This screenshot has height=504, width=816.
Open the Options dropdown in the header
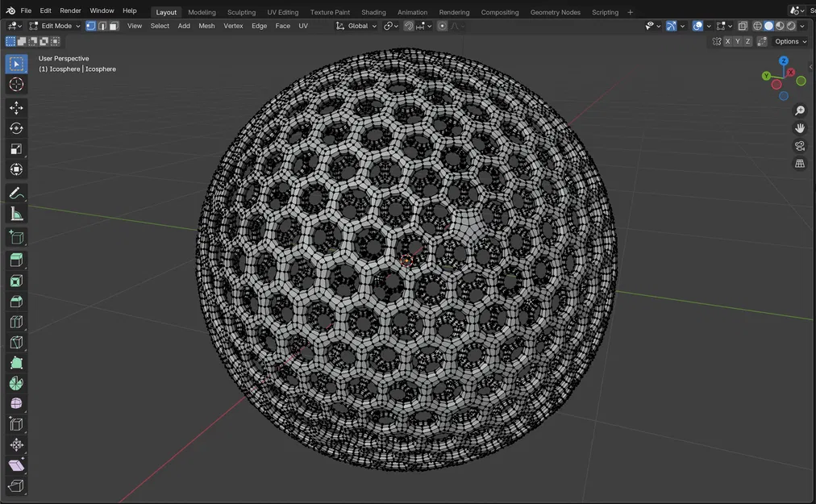[788, 41]
